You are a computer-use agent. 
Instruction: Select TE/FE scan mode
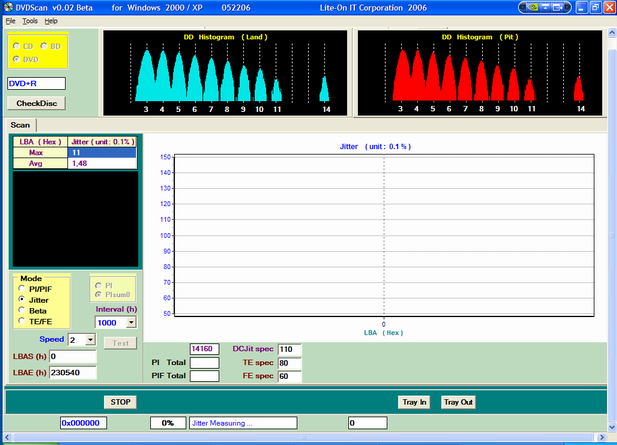coord(22,321)
